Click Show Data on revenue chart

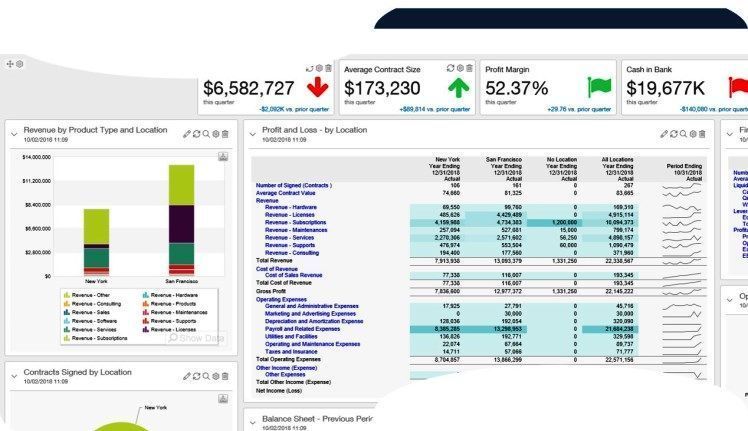(x=197, y=338)
